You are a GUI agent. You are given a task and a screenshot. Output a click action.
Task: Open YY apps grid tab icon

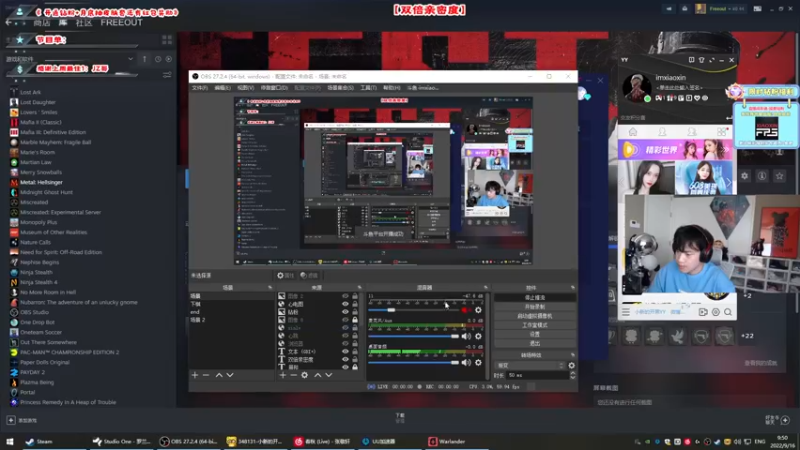point(721,132)
